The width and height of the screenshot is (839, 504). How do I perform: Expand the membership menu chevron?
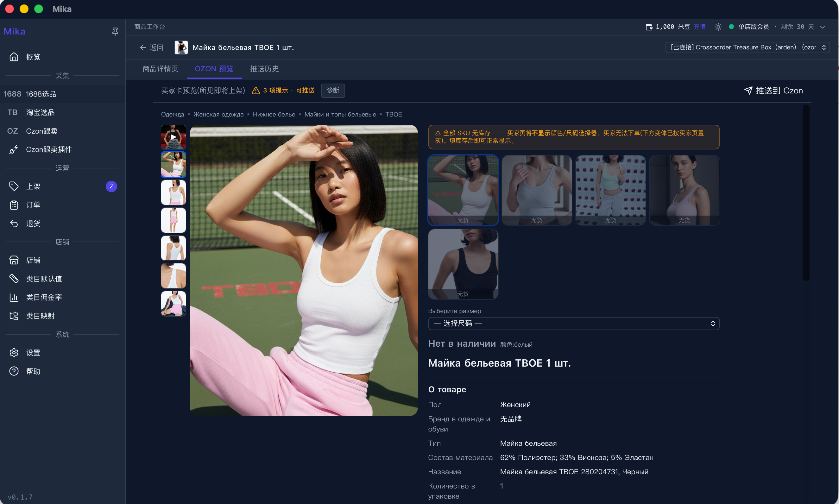point(822,27)
